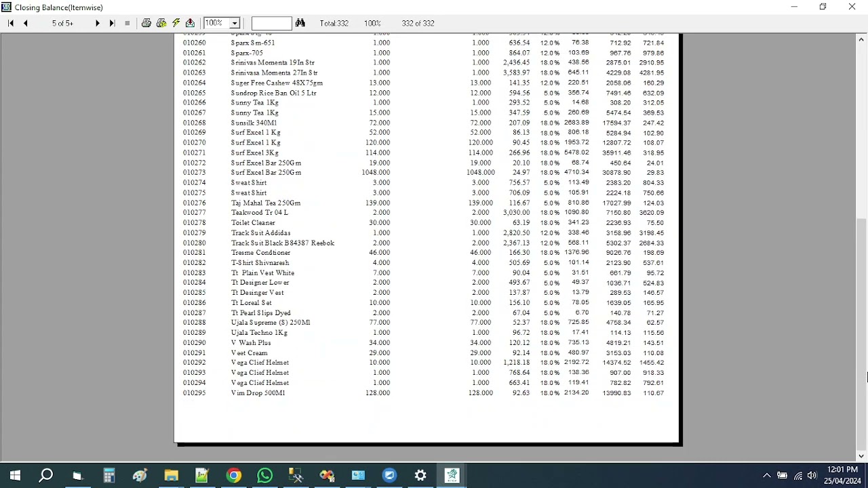Select 'V Wash Plus' item name
Image resolution: width=868 pixels, height=488 pixels.
pos(251,343)
